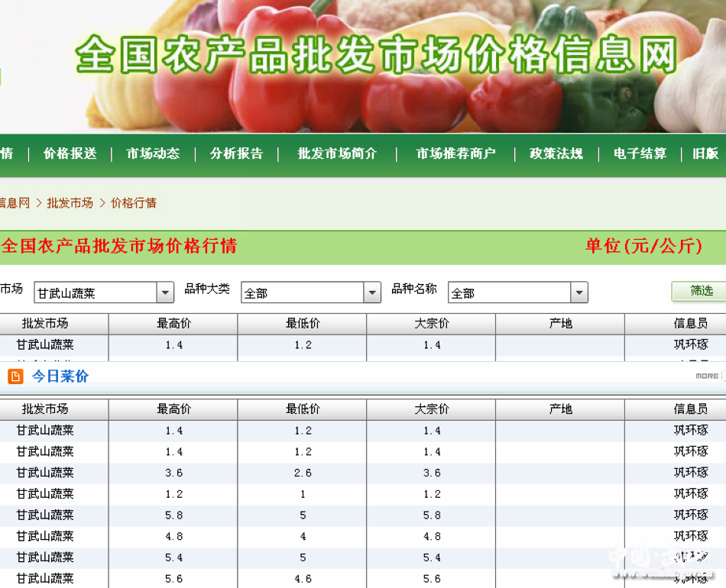Click the 筛选 filter button
The image size is (726, 588).
click(700, 291)
